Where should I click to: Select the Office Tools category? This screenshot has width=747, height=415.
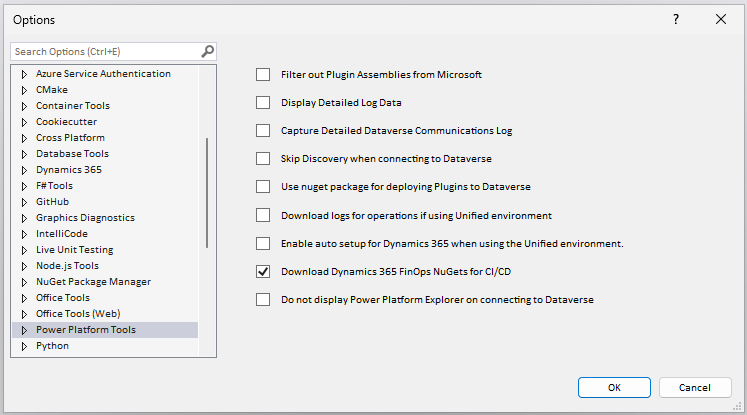[63, 297]
